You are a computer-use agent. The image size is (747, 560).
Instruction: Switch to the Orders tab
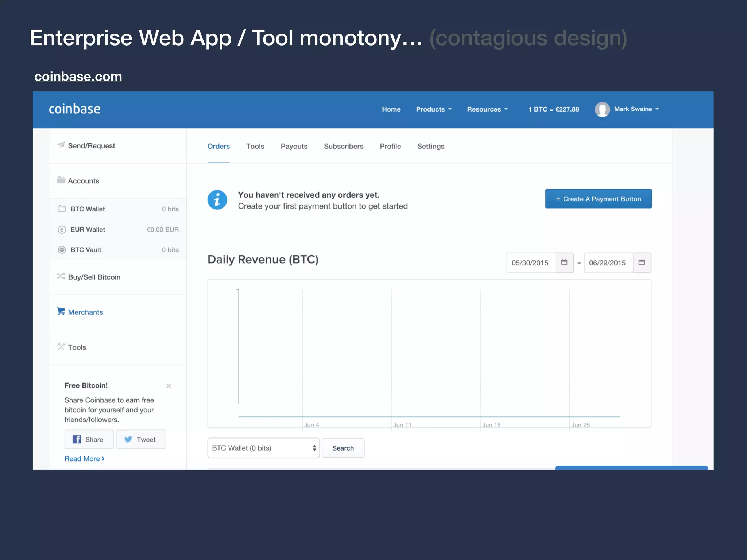(218, 146)
